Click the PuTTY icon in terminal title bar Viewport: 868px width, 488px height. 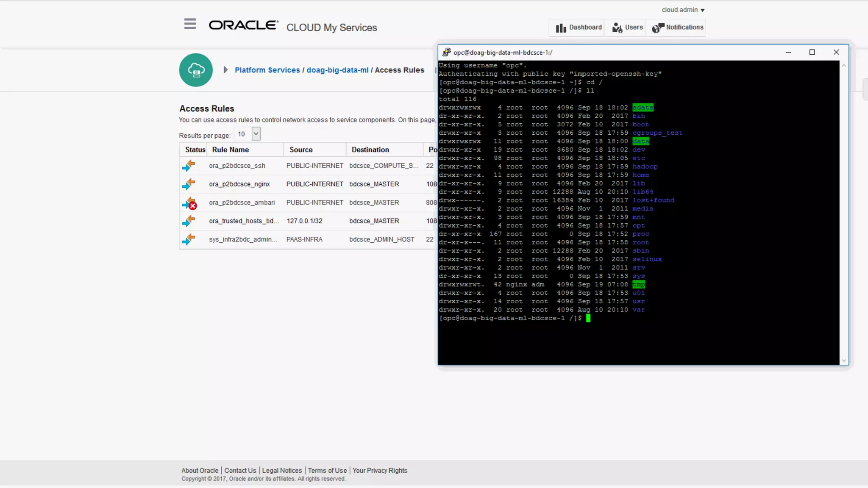click(x=446, y=52)
